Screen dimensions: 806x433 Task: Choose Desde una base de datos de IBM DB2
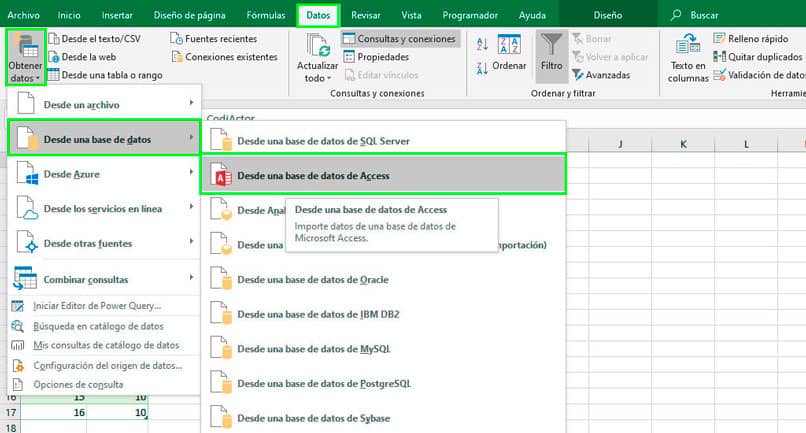[x=383, y=314]
